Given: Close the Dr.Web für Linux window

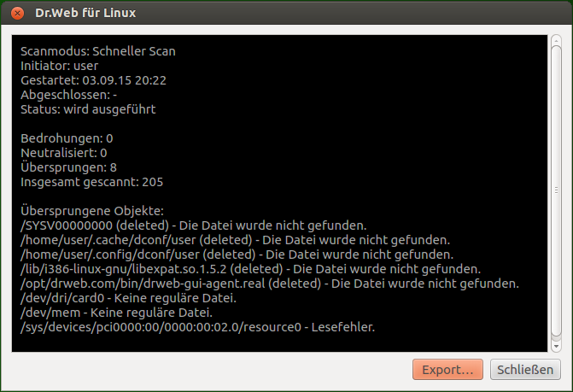Looking at the screenshot, I should [x=17, y=13].
